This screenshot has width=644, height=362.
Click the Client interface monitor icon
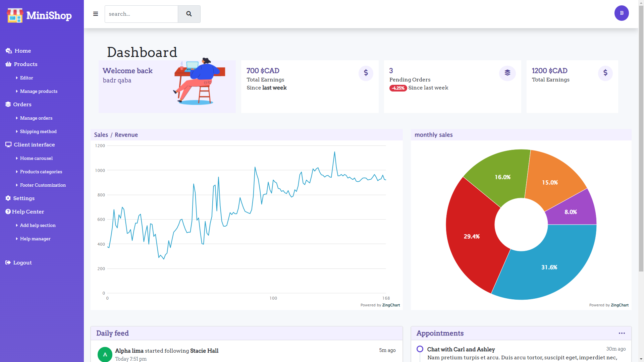8,144
